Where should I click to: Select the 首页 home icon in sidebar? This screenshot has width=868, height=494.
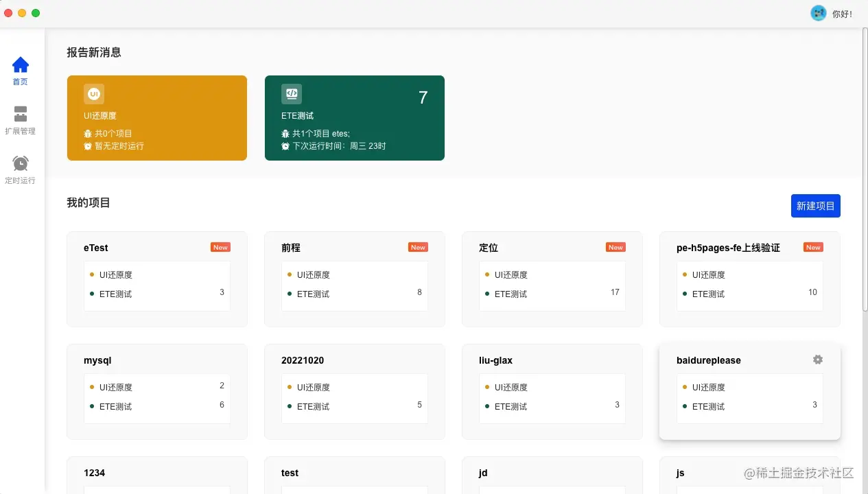(20, 64)
